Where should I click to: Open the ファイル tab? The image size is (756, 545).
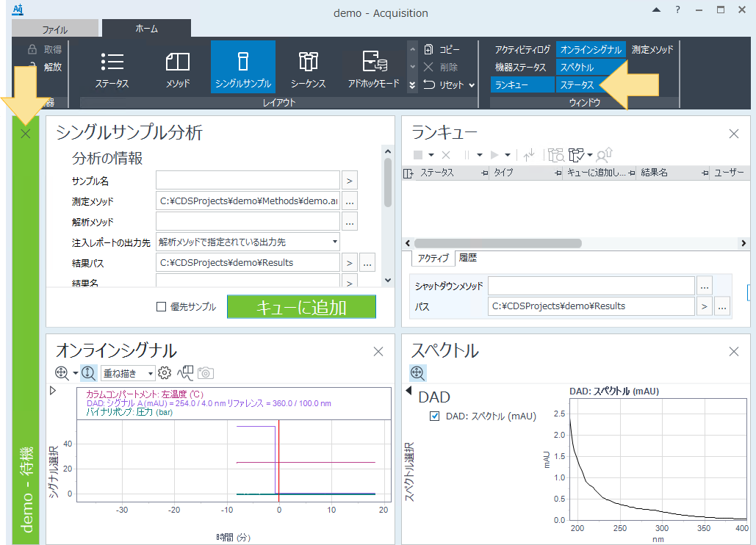(55, 29)
